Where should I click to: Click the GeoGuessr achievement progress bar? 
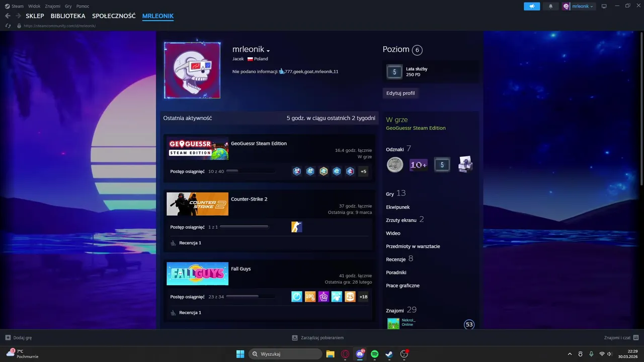click(251, 171)
